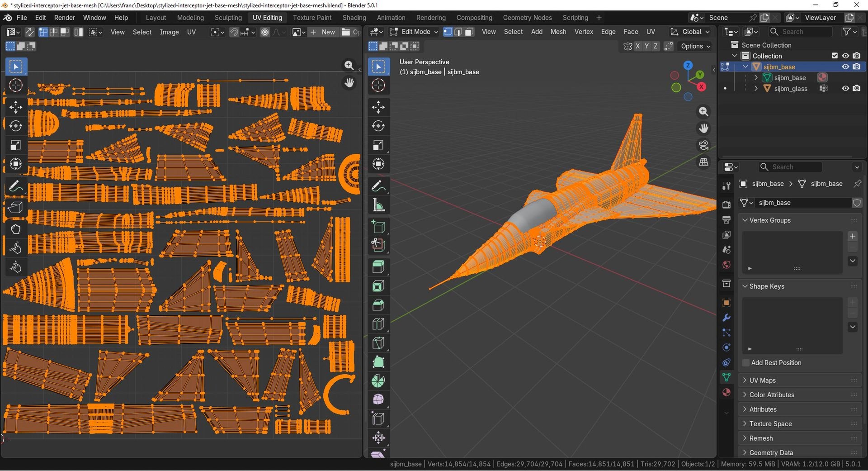Click New image button in UV editor

click(323, 32)
